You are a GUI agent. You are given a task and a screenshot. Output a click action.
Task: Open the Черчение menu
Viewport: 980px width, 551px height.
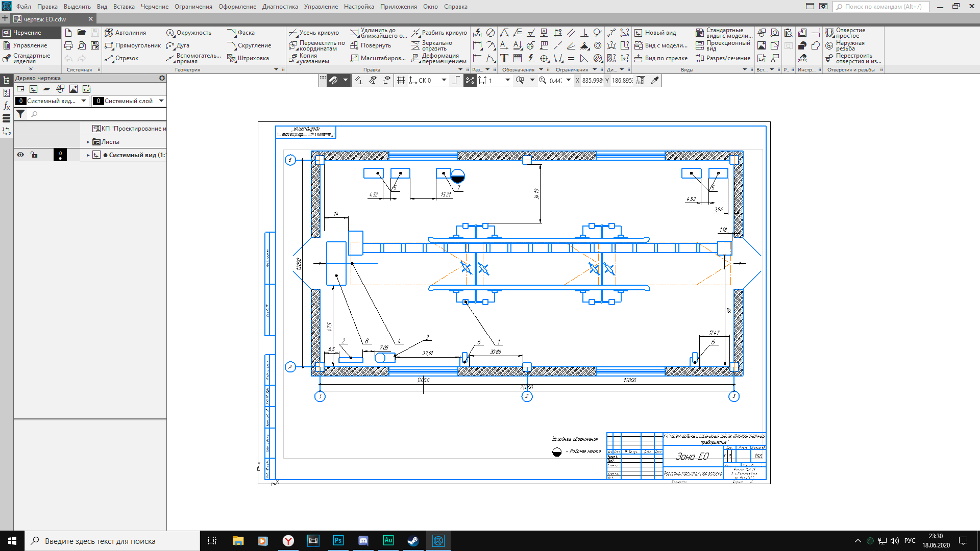point(155,7)
